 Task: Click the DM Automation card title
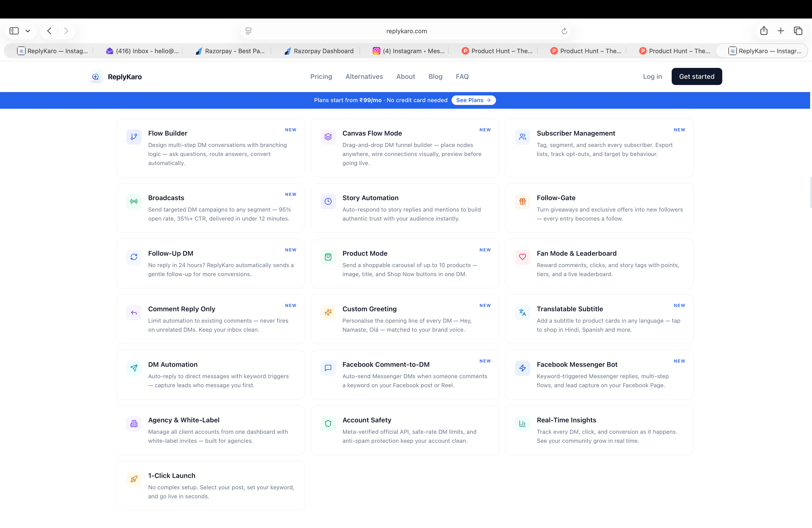pos(173,365)
